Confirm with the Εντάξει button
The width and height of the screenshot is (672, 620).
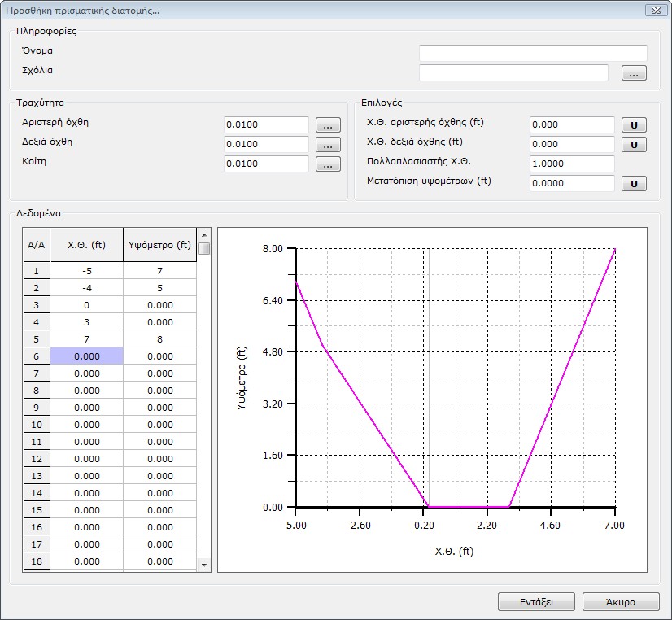click(x=536, y=602)
